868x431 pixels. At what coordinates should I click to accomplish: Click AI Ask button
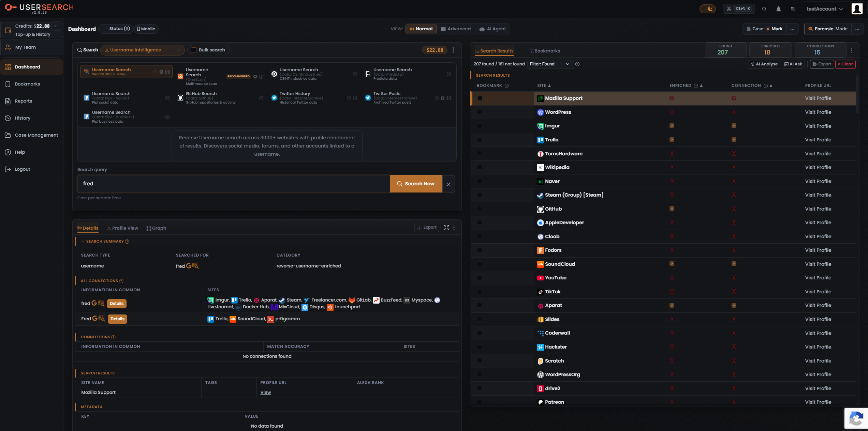click(x=793, y=64)
